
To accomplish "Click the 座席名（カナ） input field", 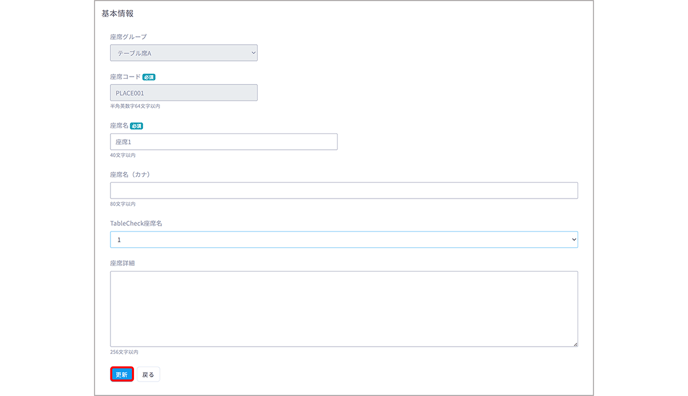I will coord(344,191).
